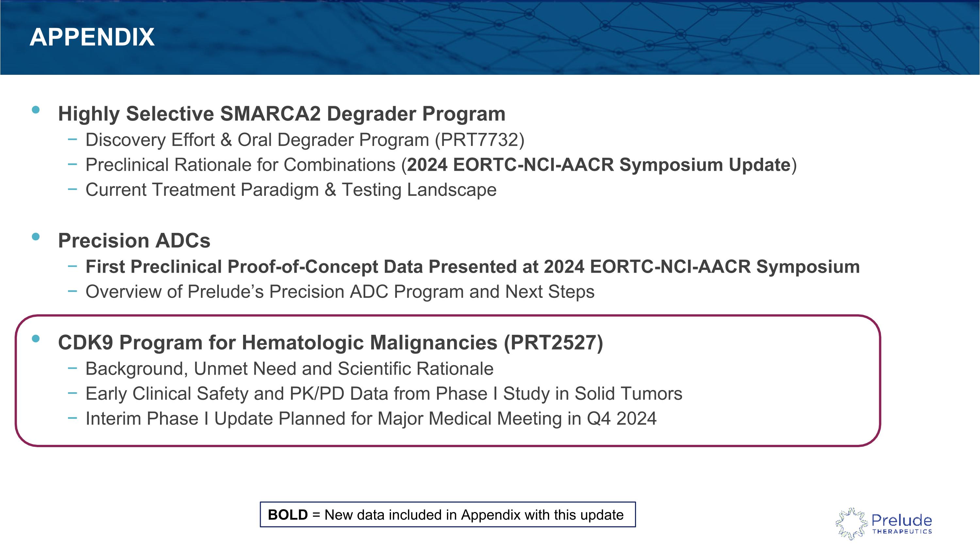Open First Preclinical Proof-of-Concept Data item
The image size is (980, 551).
click(x=472, y=267)
